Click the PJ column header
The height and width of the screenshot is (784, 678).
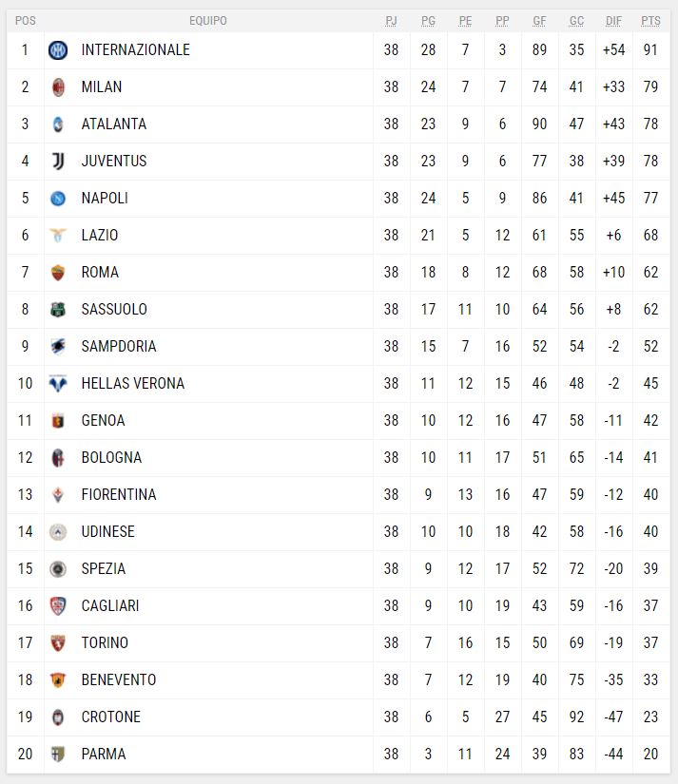[x=391, y=21]
